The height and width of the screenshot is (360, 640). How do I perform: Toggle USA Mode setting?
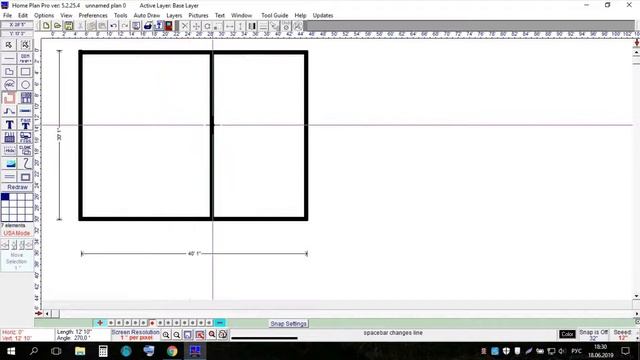17,233
